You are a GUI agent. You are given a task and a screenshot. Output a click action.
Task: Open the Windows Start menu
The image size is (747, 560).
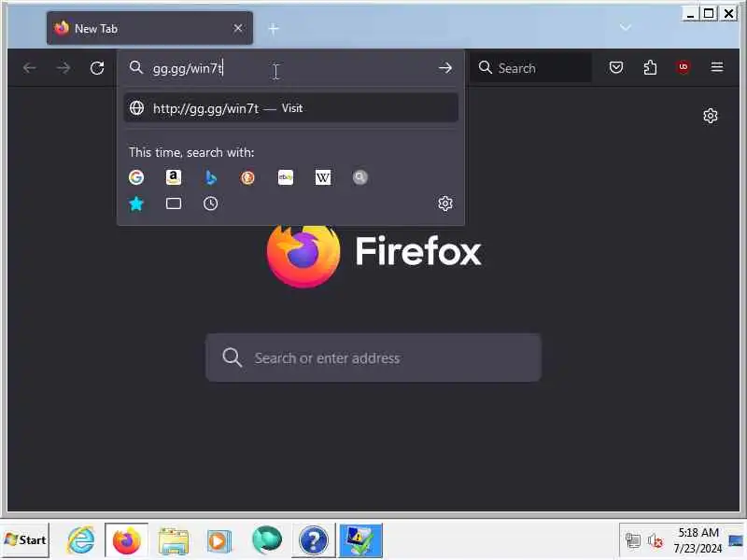tap(25, 540)
